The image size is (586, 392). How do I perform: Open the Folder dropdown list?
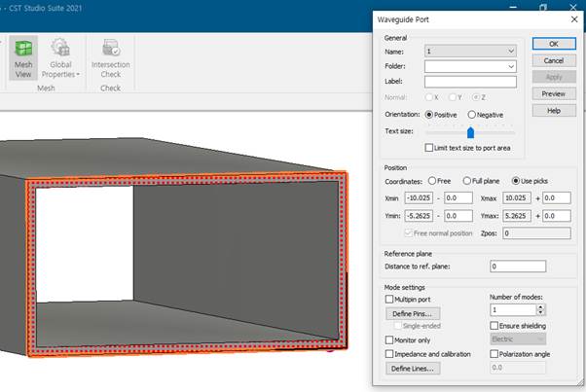click(x=511, y=66)
